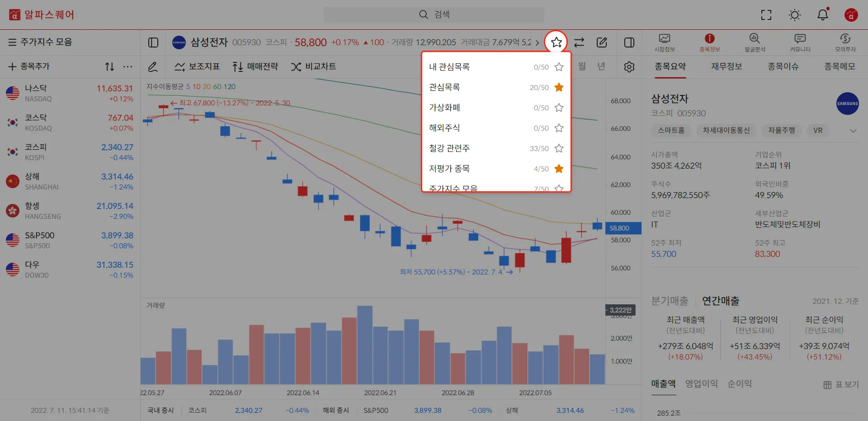Open the 주가지수 모음 list menu
868x421 pixels.
40,42
